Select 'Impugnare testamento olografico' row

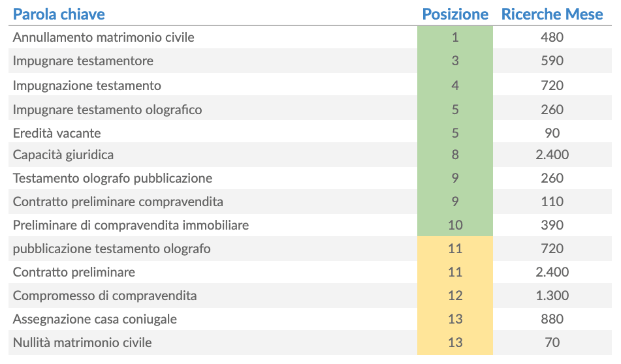pyautogui.click(x=107, y=110)
